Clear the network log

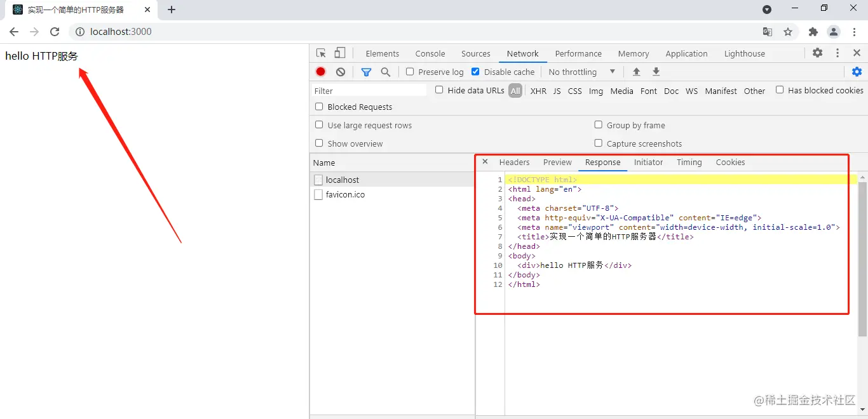(x=341, y=72)
